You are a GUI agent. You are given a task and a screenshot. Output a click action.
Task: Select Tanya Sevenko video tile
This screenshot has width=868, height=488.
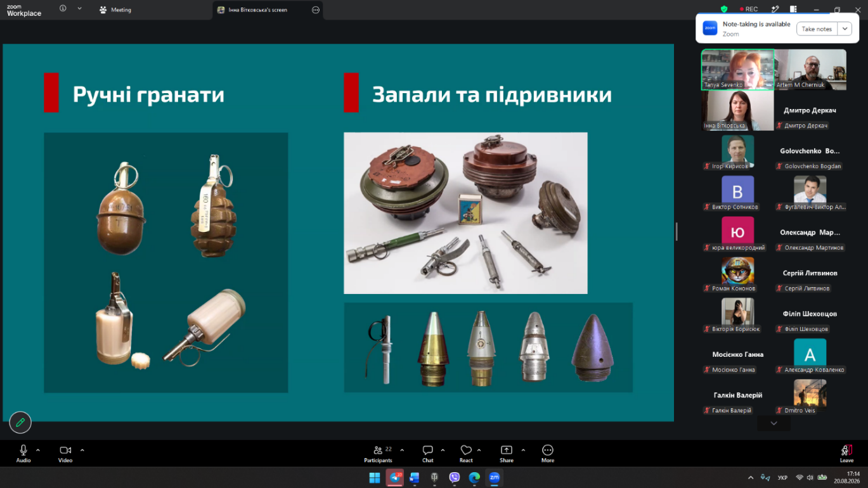(737, 70)
